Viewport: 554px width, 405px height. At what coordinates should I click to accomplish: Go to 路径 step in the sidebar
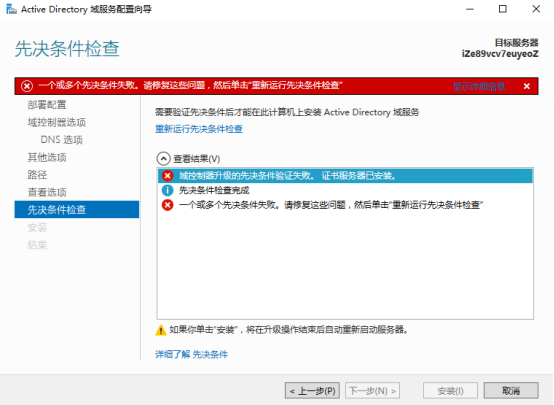(37, 175)
